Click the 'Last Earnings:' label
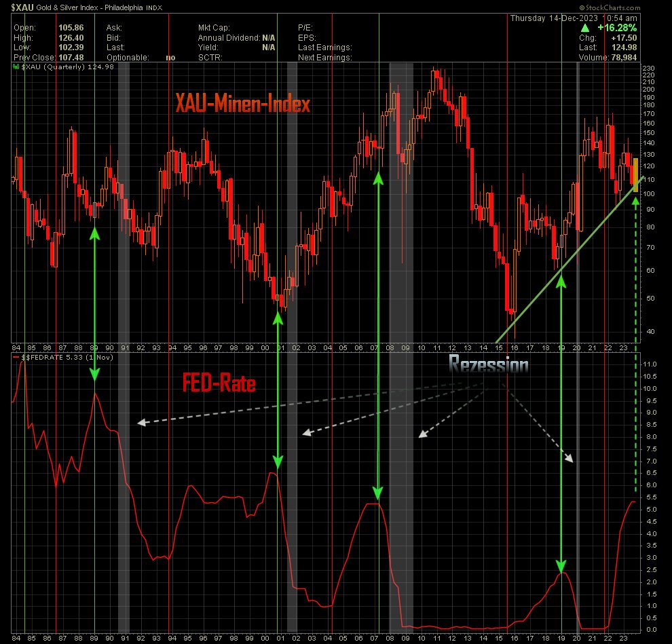Image resolution: width=672 pixels, height=644 pixels. (x=325, y=48)
